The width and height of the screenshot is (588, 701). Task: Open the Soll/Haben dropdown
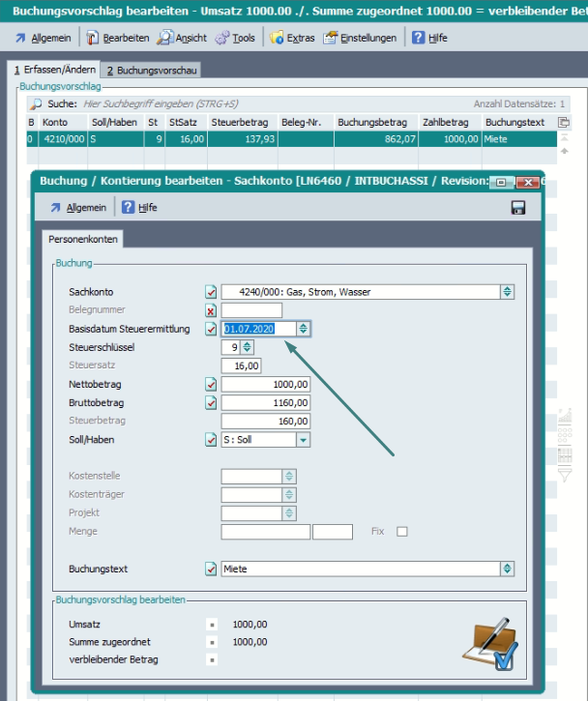(x=303, y=440)
